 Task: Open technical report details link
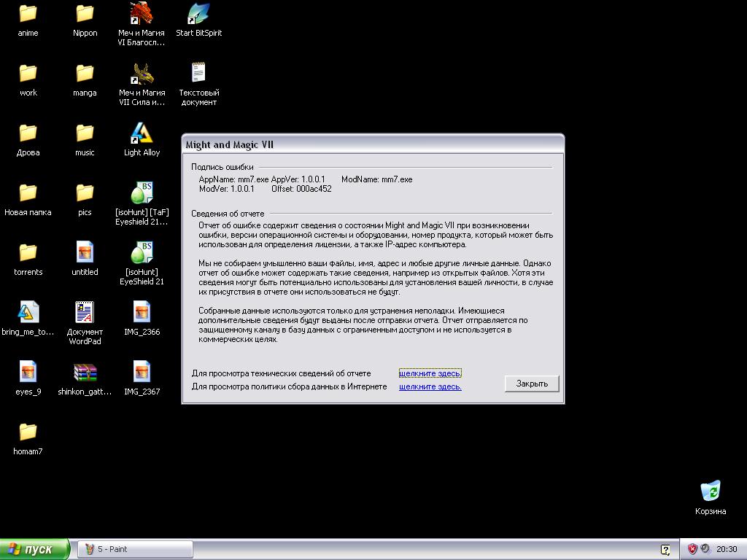click(430, 373)
